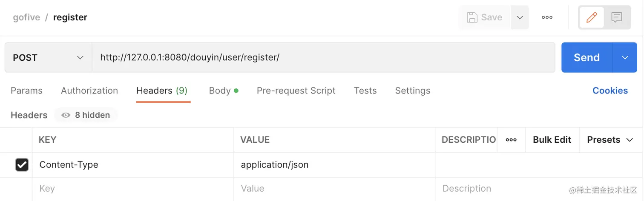Image resolution: width=644 pixels, height=201 pixels.
Task: Go to the Settings tab
Action: coord(412,91)
